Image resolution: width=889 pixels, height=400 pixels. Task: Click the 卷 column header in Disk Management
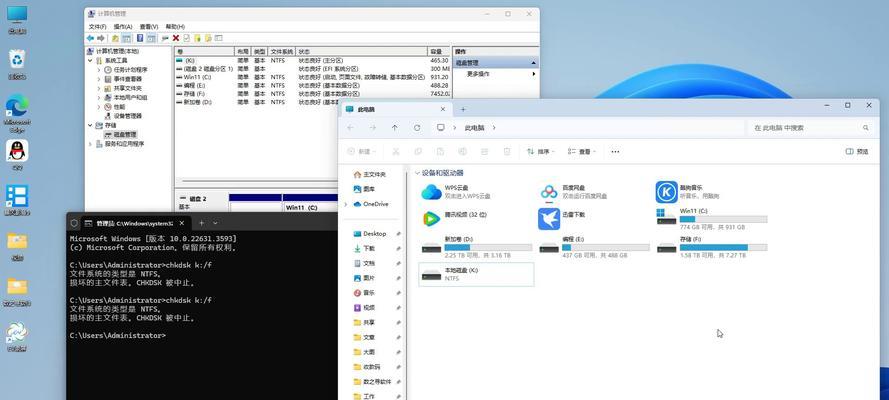click(204, 51)
